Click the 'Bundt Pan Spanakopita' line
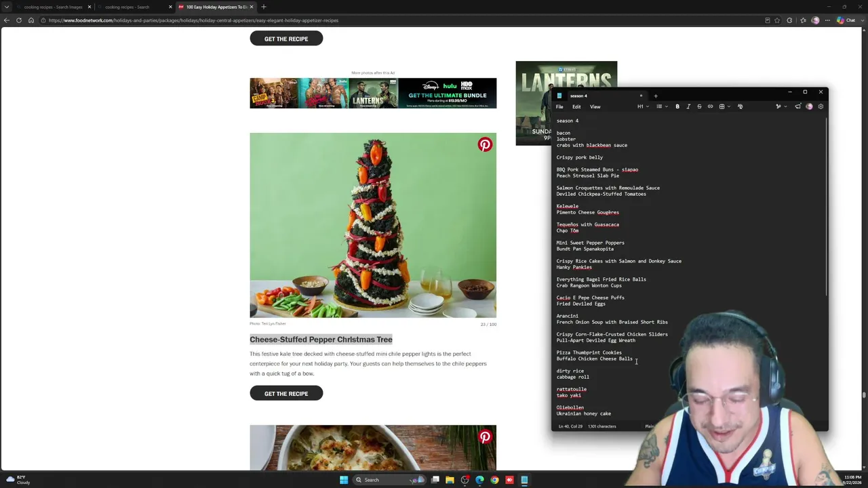Image resolution: width=868 pixels, height=488 pixels. click(585, 249)
